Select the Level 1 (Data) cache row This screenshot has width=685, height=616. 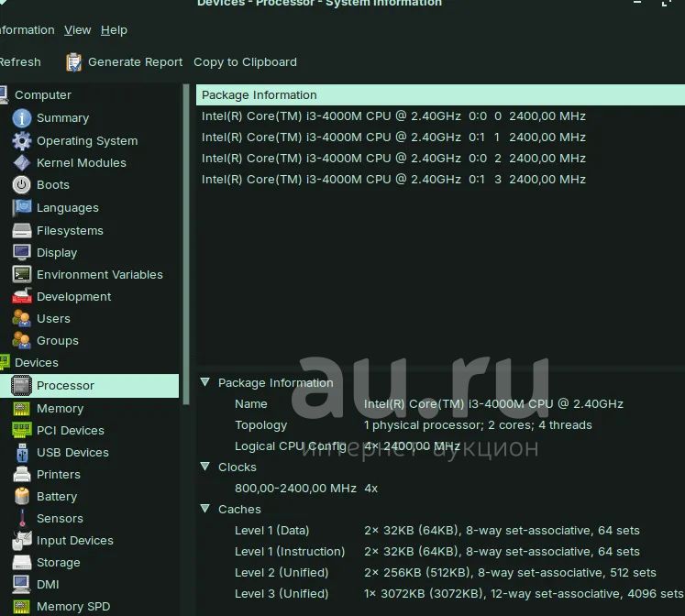[x=440, y=531]
